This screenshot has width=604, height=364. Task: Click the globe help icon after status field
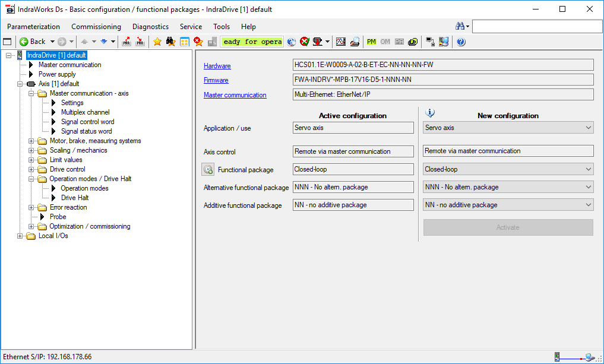[x=291, y=42]
